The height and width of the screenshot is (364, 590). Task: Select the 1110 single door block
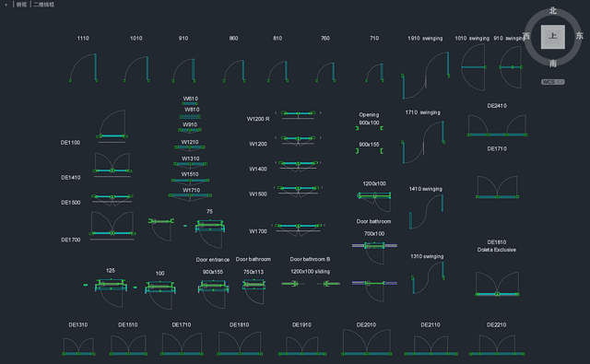click(83, 67)
